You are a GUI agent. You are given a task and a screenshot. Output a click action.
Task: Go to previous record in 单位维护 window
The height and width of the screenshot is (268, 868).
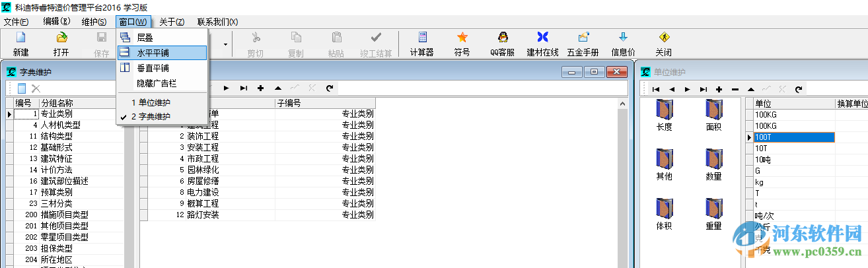(672, 88)
